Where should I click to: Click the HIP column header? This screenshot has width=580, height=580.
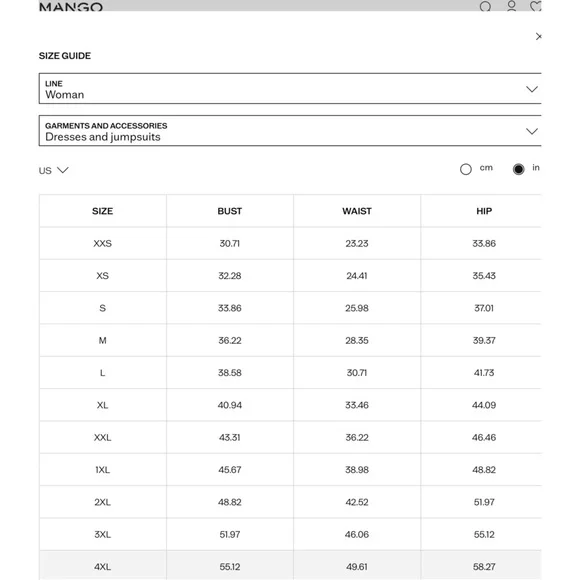[484, 211]
